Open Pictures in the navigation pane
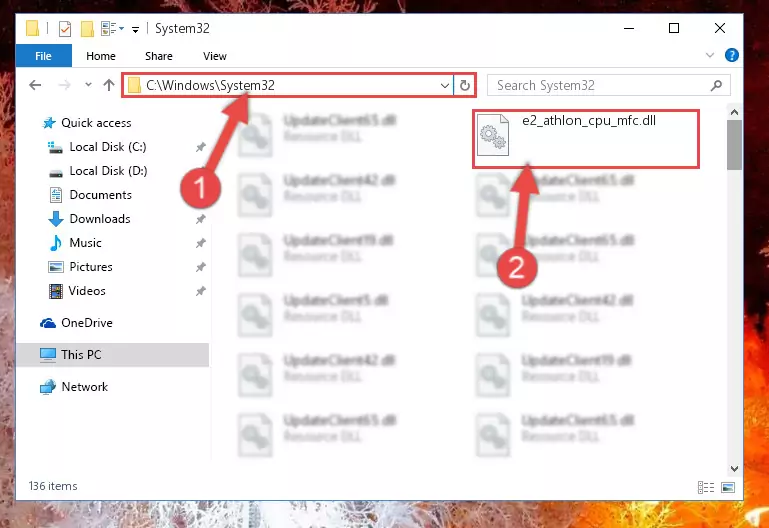The image size is (769, 528). pos(91,267)
